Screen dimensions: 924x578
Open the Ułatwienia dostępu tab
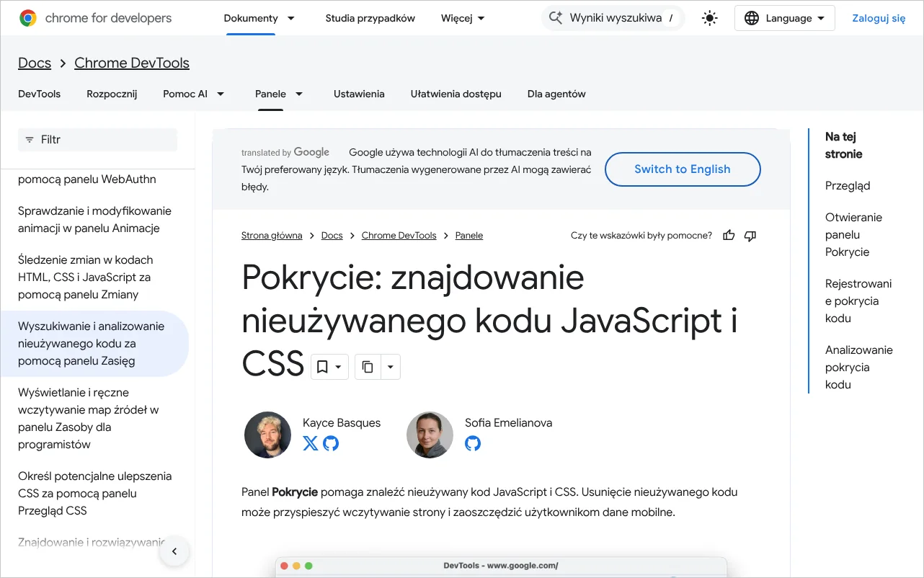[x=456, y=94]
